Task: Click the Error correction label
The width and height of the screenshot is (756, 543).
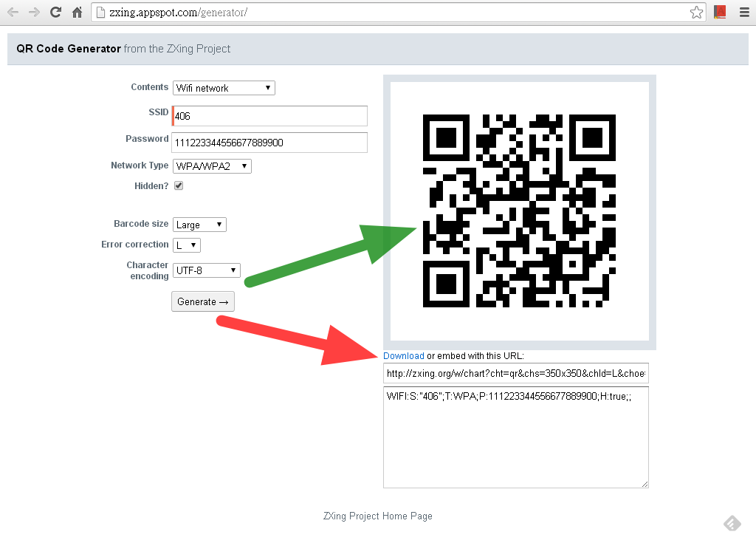Action: [135, 245]
